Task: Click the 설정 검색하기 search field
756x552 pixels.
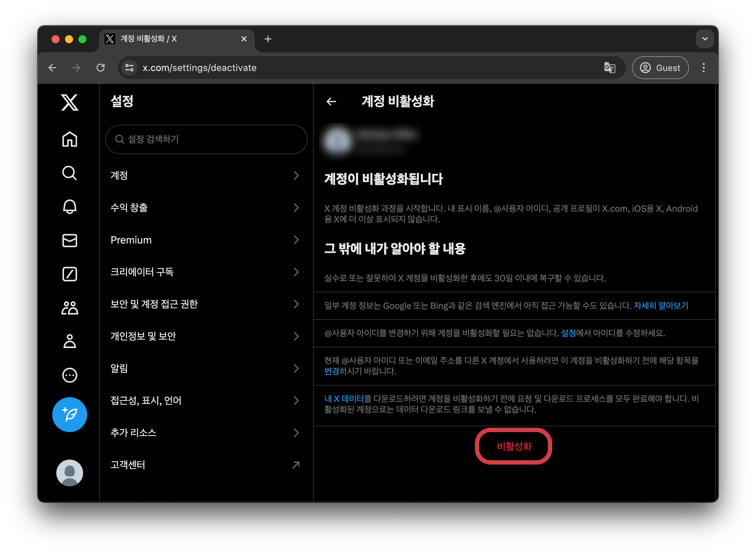Action: click(206, 139)
